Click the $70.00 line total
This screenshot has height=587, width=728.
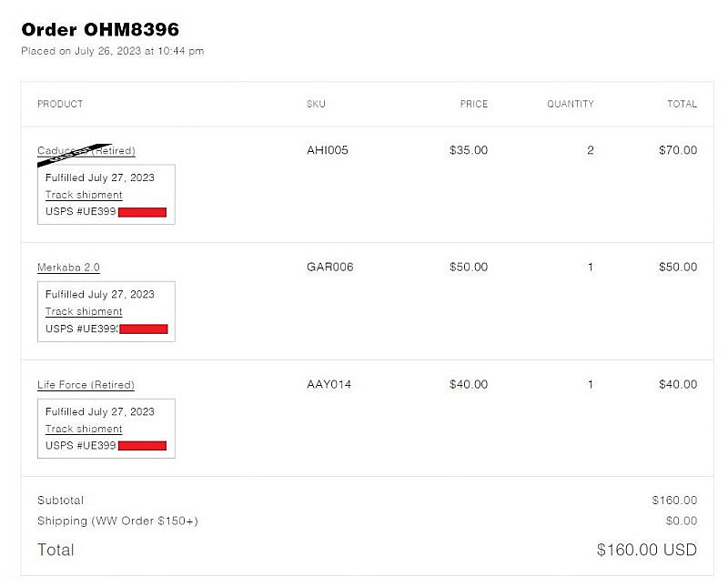[678, 150]
